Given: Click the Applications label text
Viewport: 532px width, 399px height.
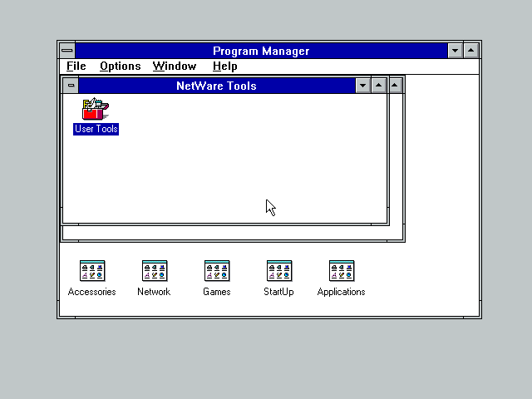Looking at the screenshot, I should (342, 292).
